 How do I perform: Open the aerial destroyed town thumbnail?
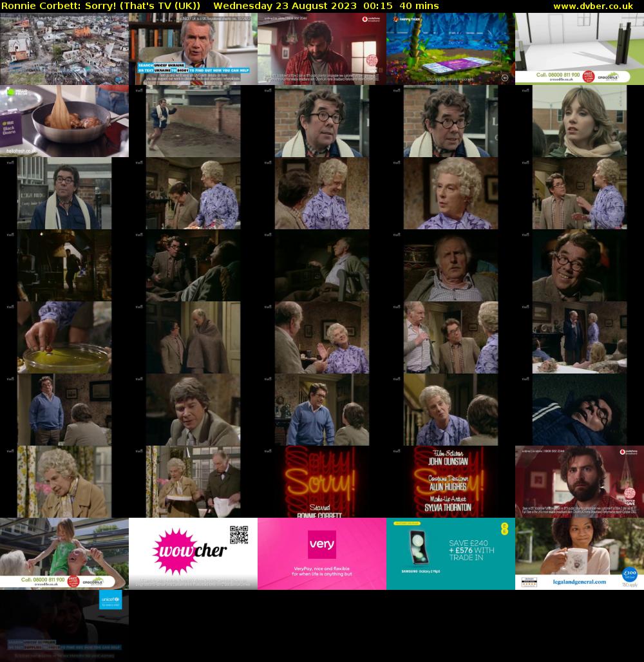tap(64, 48)
